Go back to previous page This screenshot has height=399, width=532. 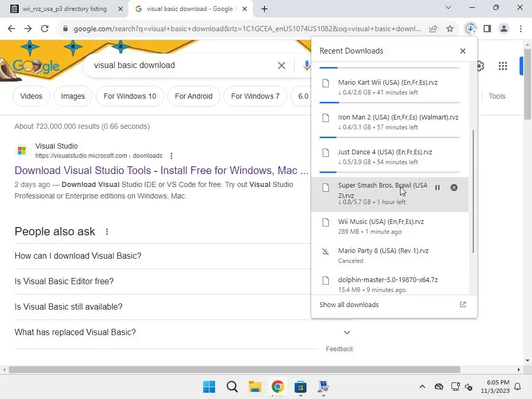point(11,29)
